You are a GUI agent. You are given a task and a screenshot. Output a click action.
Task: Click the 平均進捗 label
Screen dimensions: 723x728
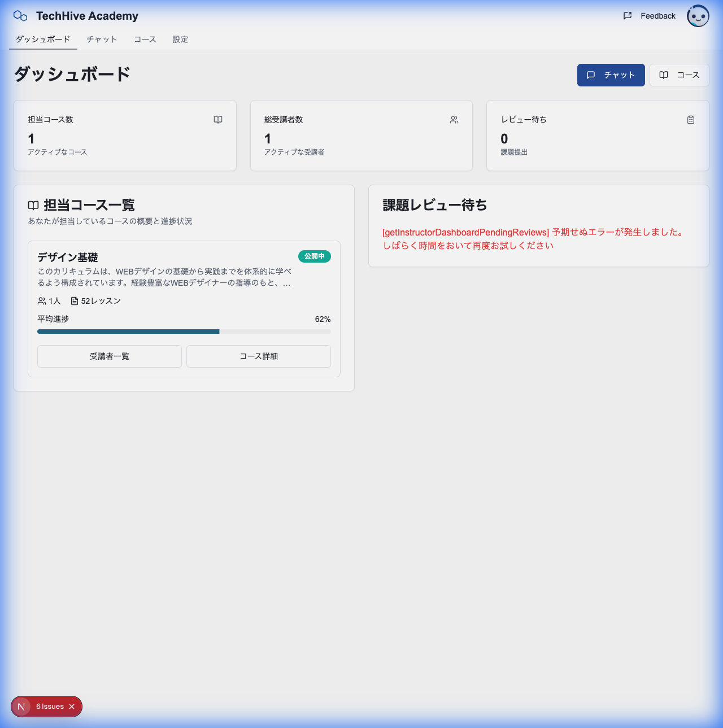pyautogui.click(x=53, y=319)
